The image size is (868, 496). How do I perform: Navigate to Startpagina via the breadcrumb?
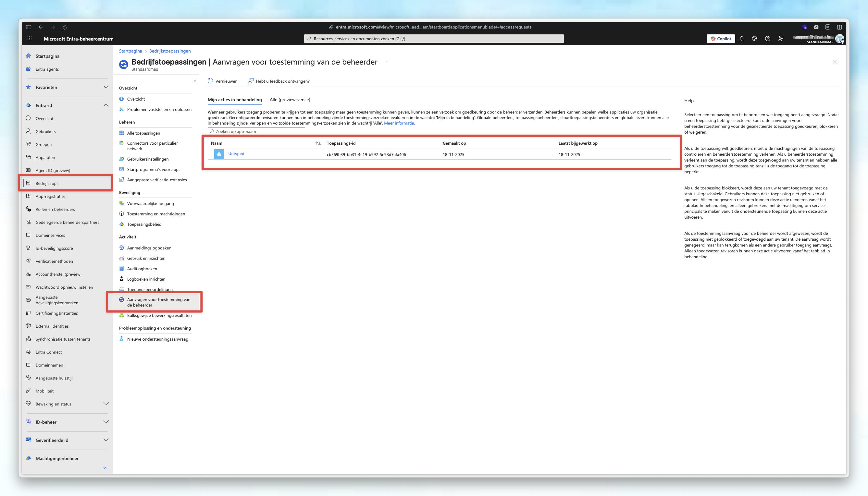click(x=130, y=51)
